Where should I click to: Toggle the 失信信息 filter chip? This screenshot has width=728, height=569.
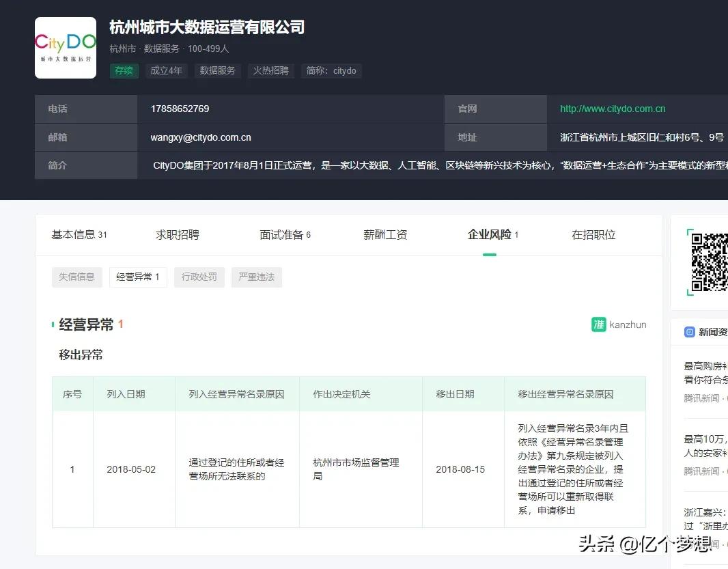(x=76, y=277)
